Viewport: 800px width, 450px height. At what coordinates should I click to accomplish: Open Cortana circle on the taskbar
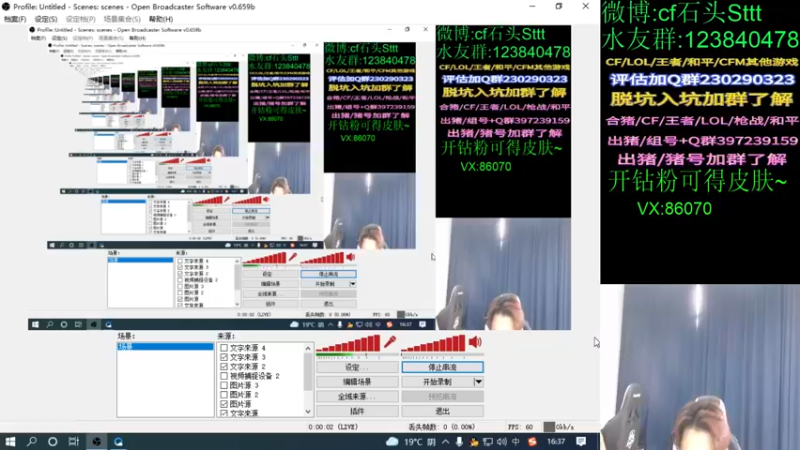tap(53, 441)
